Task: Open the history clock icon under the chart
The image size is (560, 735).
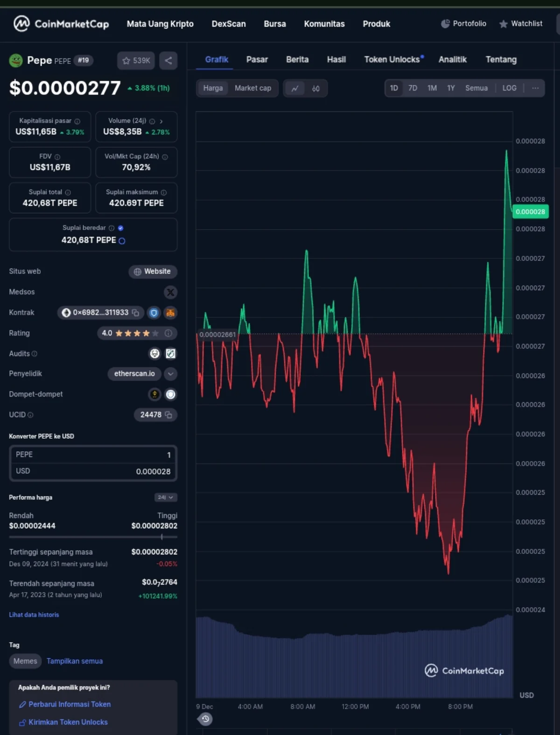Action: click(x=205, y=719)
